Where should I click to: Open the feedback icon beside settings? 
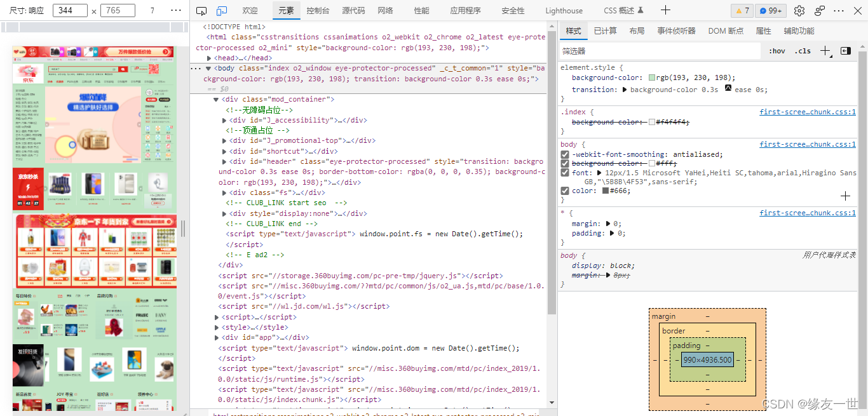pos(820,11)
